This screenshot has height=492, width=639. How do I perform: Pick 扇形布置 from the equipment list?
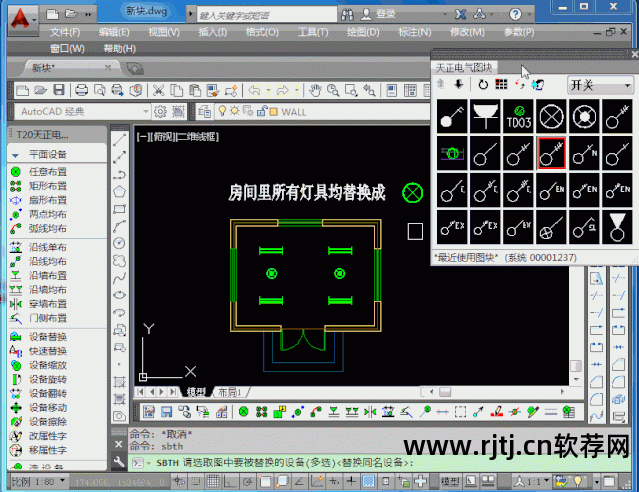[48, 200]
